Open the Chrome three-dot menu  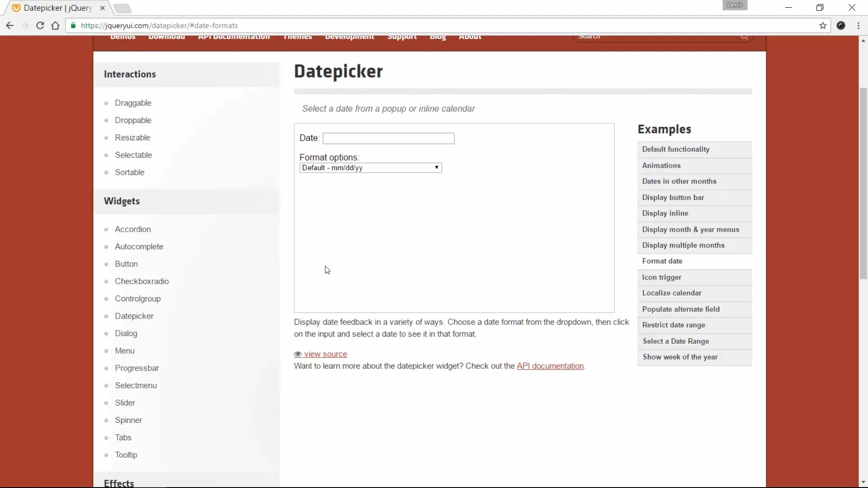point(859,26)
